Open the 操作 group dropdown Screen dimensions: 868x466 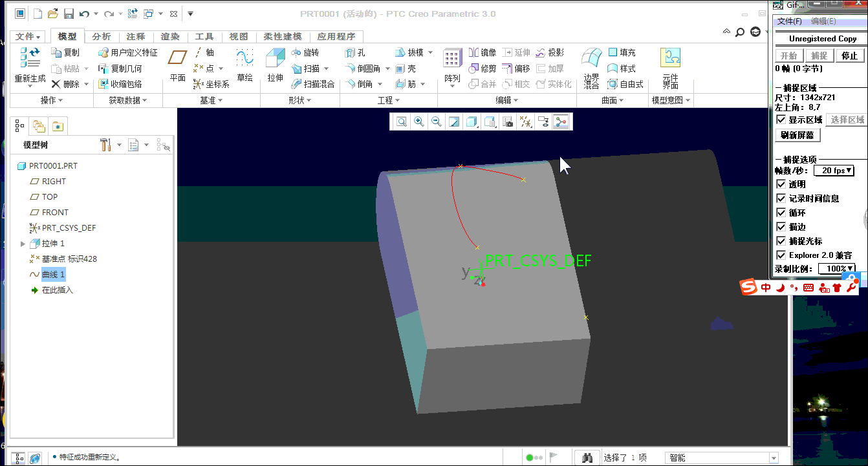point(52,100)
